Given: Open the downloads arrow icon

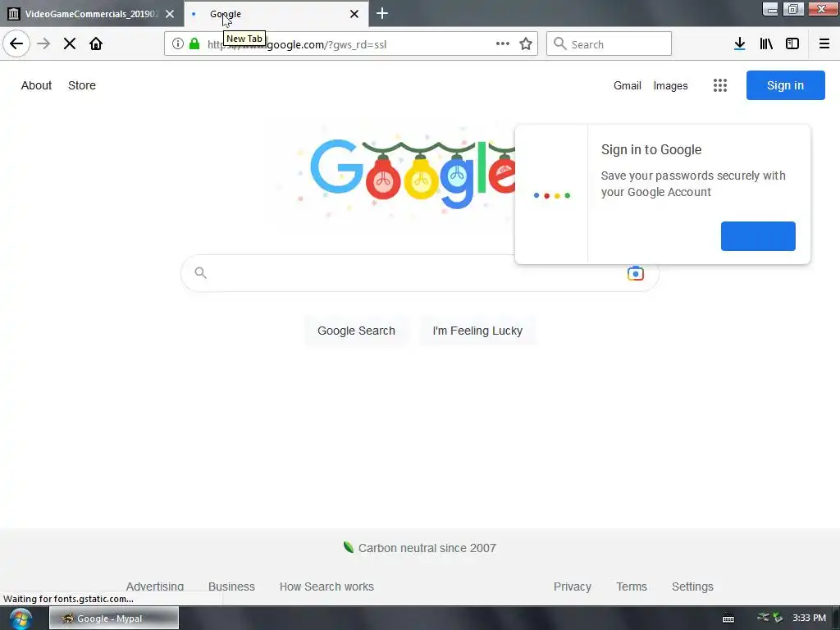Looking at the screenshot, I should tap(739, 43).
